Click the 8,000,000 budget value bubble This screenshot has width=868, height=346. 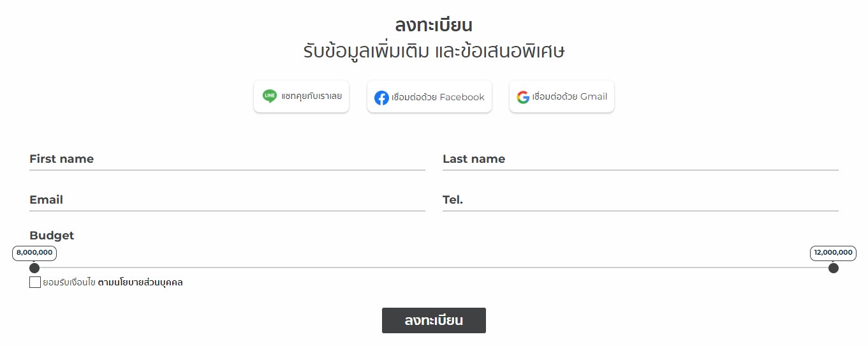(34, 253)
